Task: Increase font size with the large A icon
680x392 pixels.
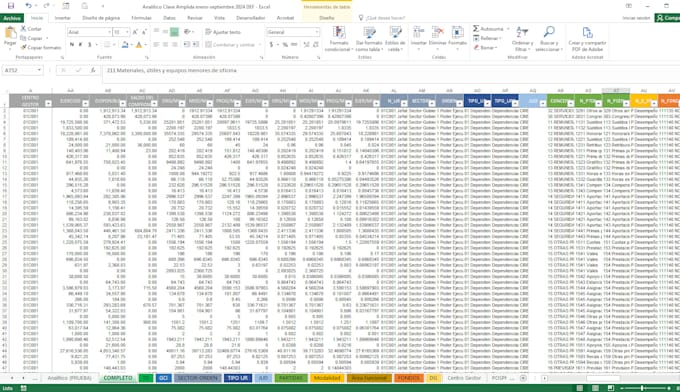Action: pos(135,32)
